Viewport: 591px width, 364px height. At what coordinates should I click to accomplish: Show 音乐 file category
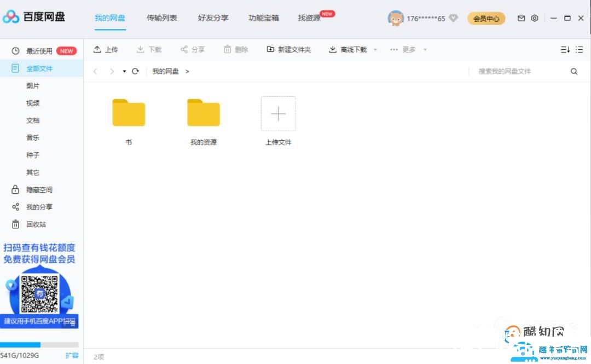click(33, 138)
